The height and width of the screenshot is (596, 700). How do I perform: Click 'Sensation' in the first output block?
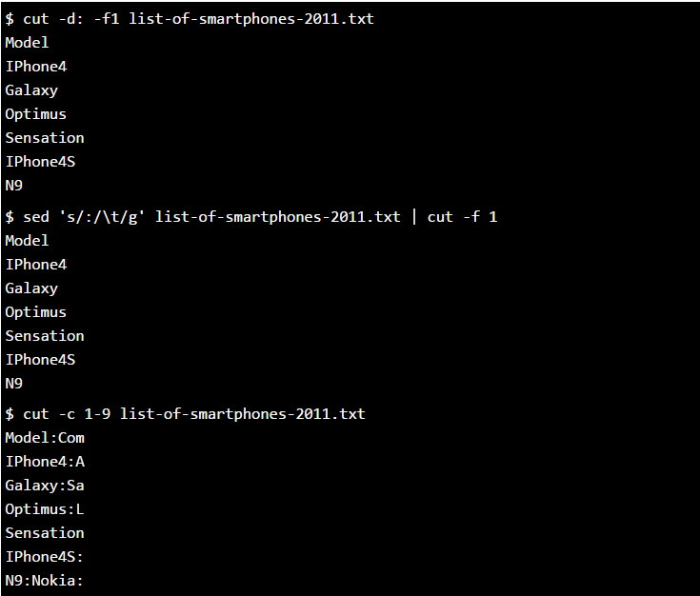[45, 138]
